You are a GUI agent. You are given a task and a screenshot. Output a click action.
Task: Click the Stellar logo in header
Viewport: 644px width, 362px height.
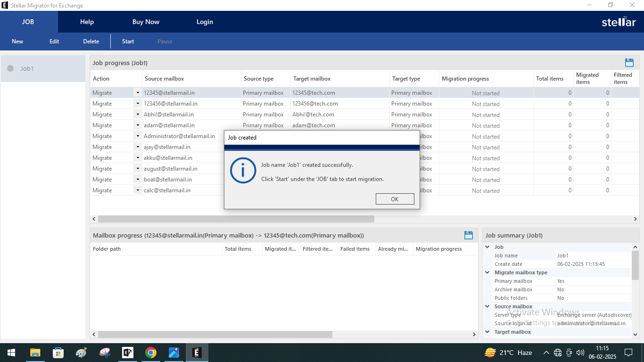(619, 22)
